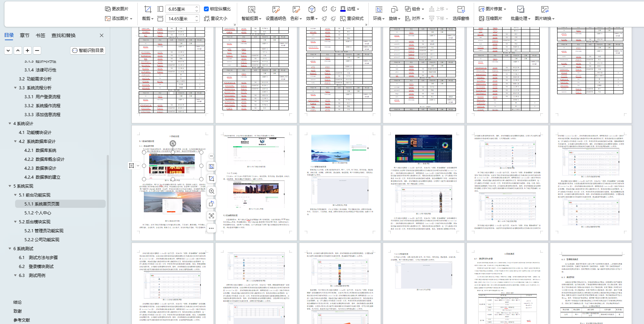Collapse the 5.2 后台模块实现 node
644x324 pixels.
pyautogui.click(x=15, y=222)
